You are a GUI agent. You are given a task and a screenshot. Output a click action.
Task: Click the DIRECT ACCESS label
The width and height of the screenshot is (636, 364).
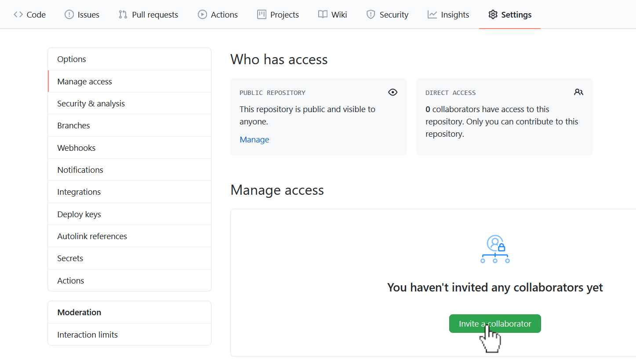(451, 93)
